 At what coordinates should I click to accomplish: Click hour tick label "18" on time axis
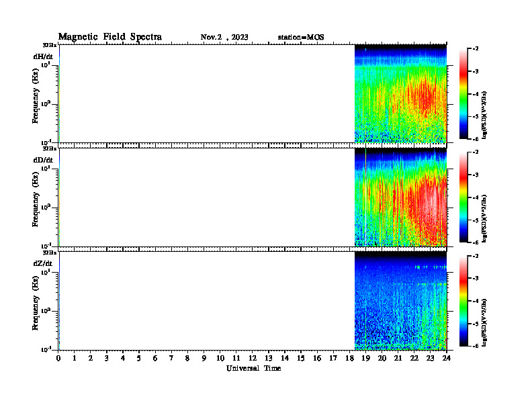(x=349, y=359)
